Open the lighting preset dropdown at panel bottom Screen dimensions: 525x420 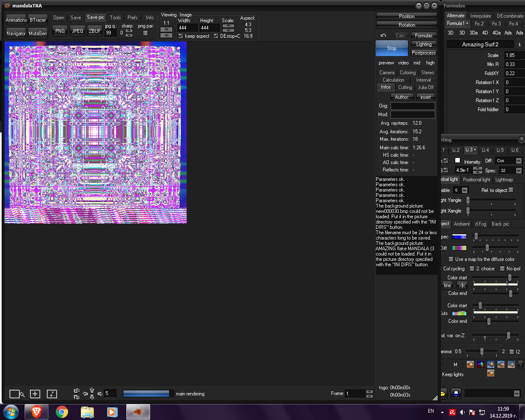tap(516, 394)
